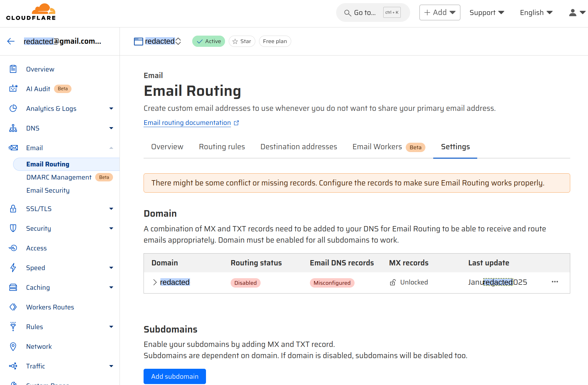Expand the Caching sidebar section

point(111,287)
